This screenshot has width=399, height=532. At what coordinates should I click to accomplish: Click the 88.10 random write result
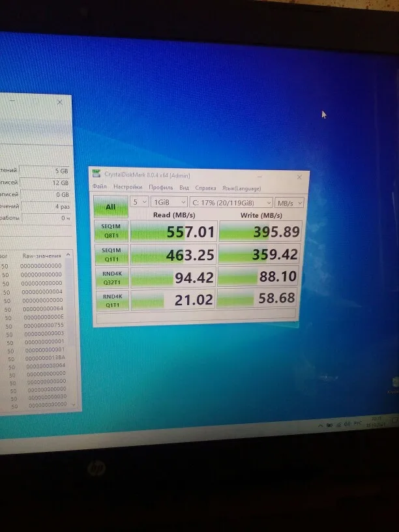pyautogui.click(x=258, y=276)
